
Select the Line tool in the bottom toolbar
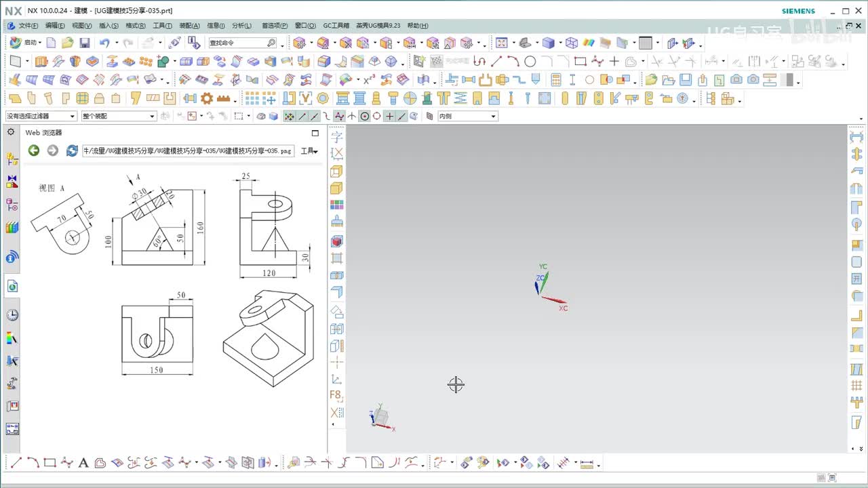pyautogui.click(x=16, y=463)
